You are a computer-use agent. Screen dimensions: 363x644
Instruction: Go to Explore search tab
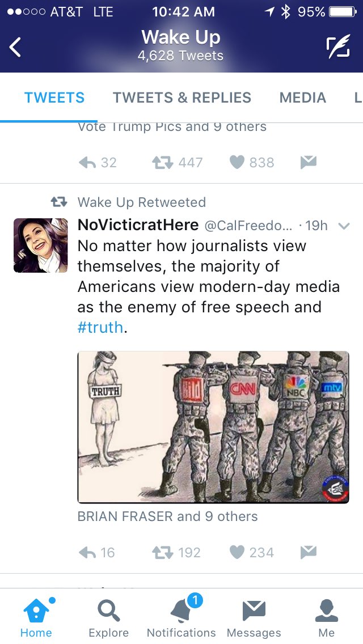click(x=108, y=618)
